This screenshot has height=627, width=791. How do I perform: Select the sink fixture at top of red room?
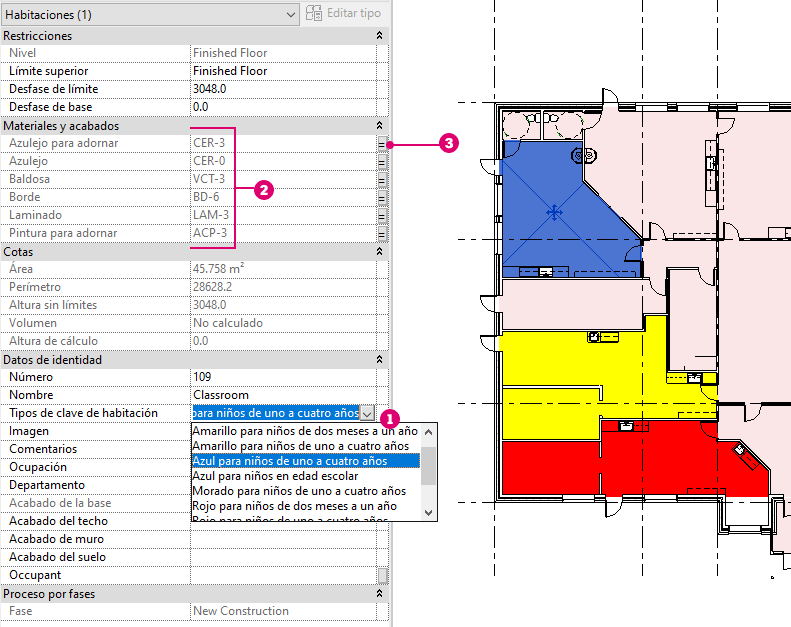coord(626,426)
